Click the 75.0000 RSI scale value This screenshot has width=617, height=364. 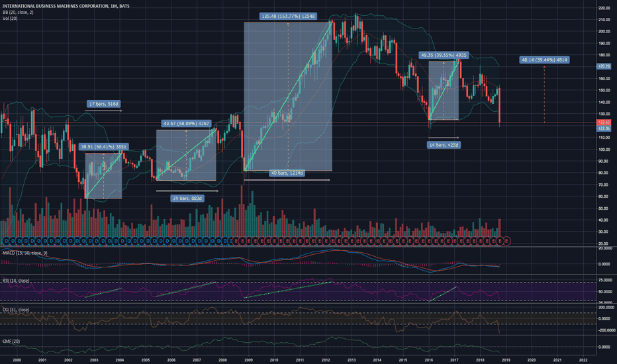[604, 280]
